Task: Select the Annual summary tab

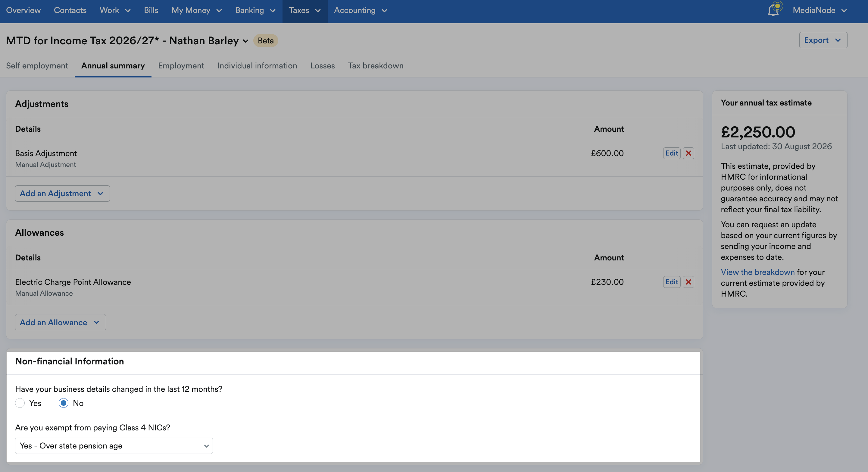Action: 113,66
